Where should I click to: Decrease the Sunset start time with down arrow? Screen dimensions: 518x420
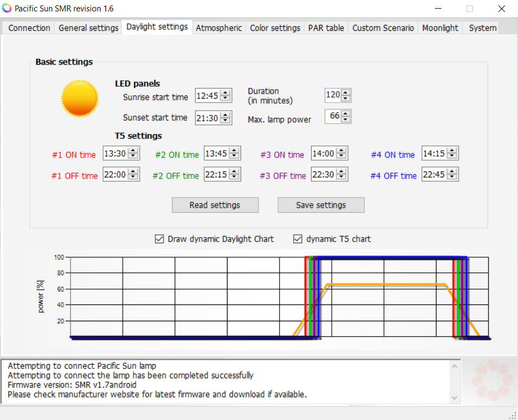225,120
